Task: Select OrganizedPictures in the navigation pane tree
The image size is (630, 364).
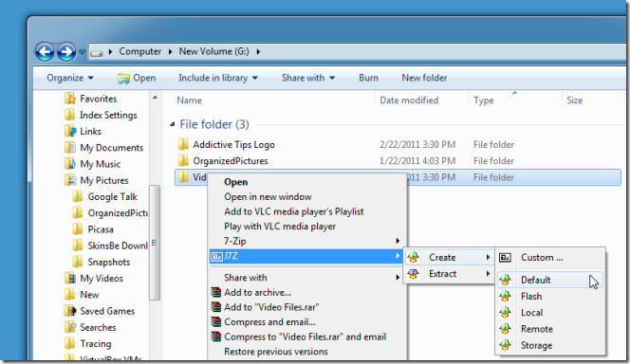Action: pos(110,213)
